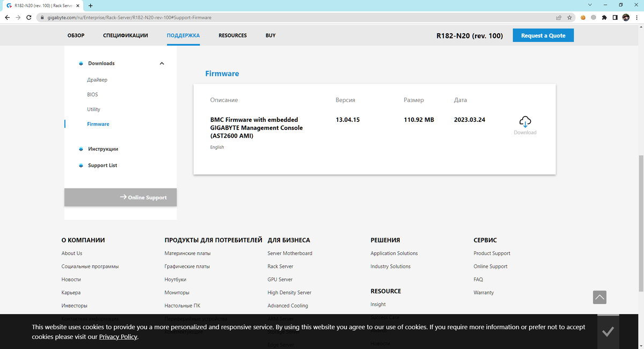Collapse the Downloads section chevron

[162, 63]
